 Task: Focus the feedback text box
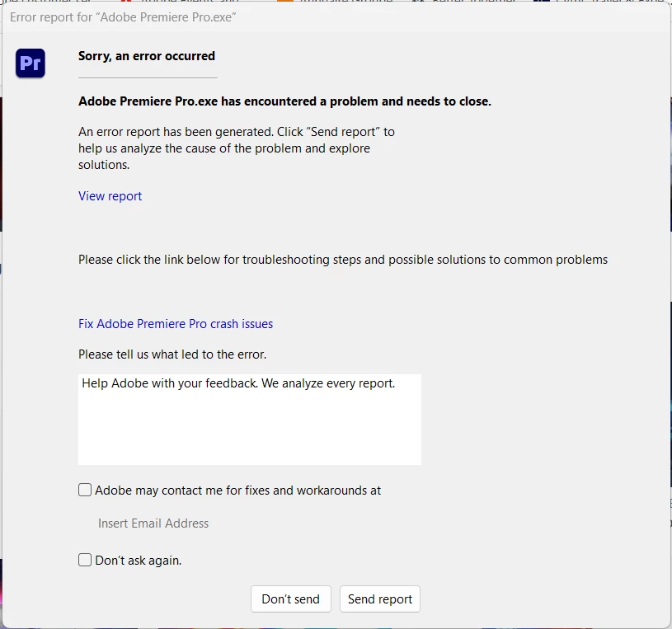pyautogui.click(x=250, y=419)
